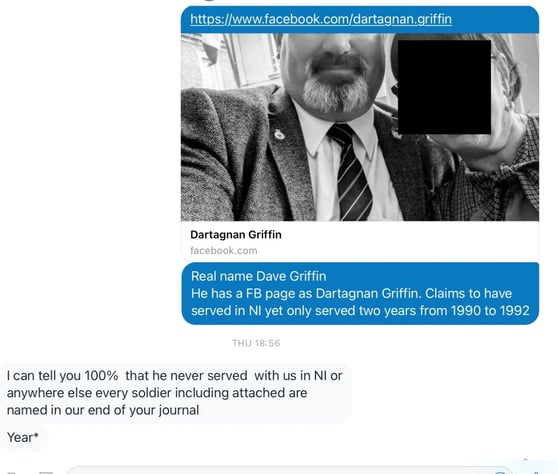The height and width of the screenshot is (474, 558).
Task: Click the Dartagnan Griffin preview title
Action: [236, 235]
